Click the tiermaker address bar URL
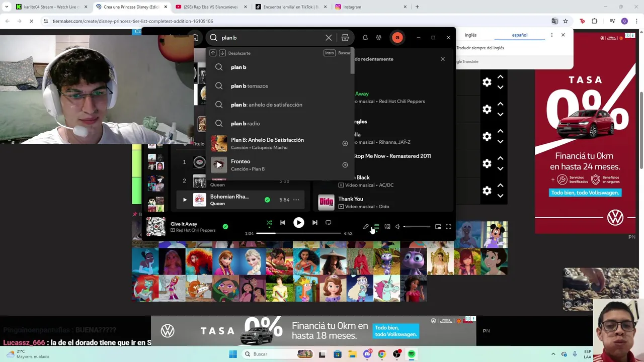 click(133, 21)
